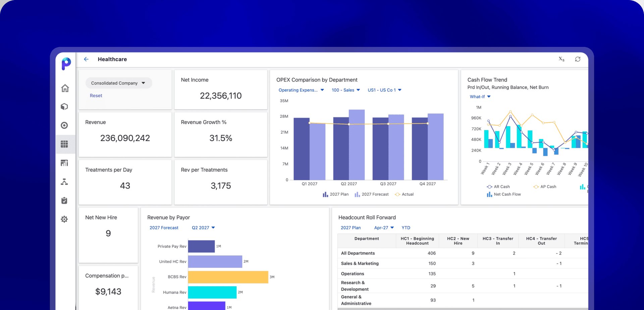Click the Sales & Marketing row label
Viewport: 644px width, 310px height.
pos(360,264)
